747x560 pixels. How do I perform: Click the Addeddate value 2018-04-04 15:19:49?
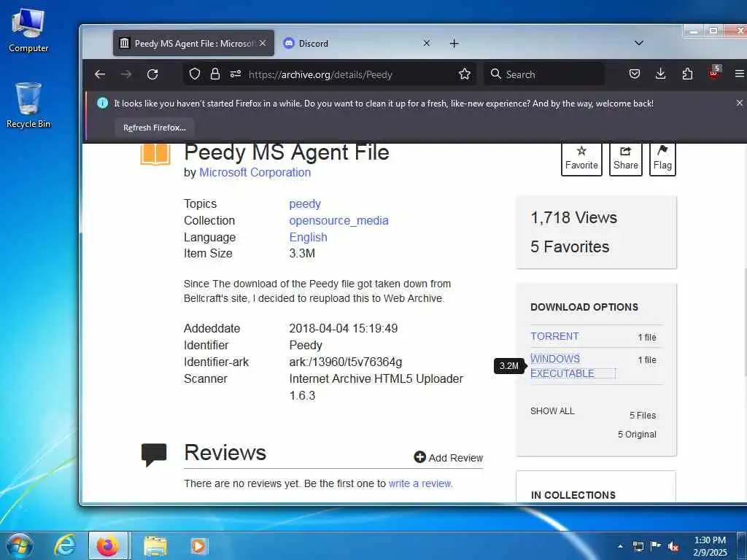pyautogui.click(x=343, y=328)
